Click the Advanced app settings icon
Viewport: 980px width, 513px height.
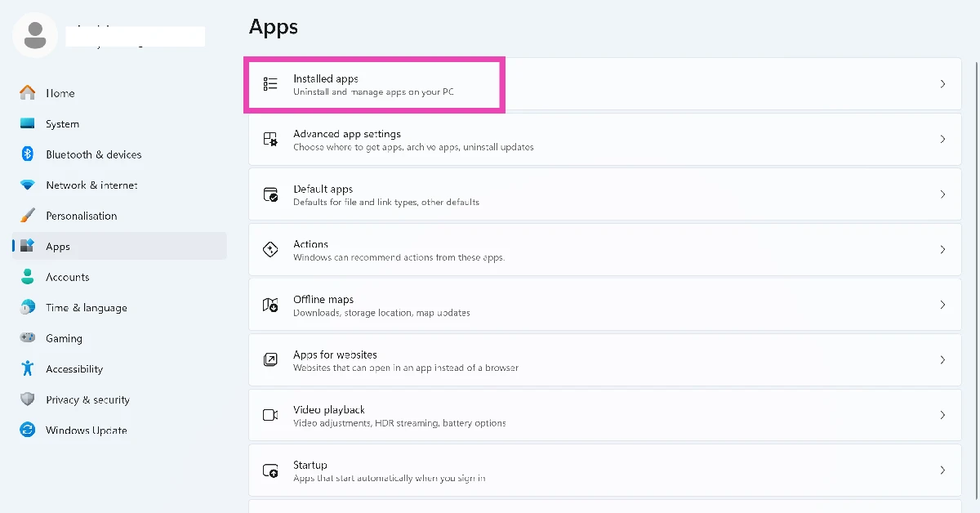(x=269, y=139)
